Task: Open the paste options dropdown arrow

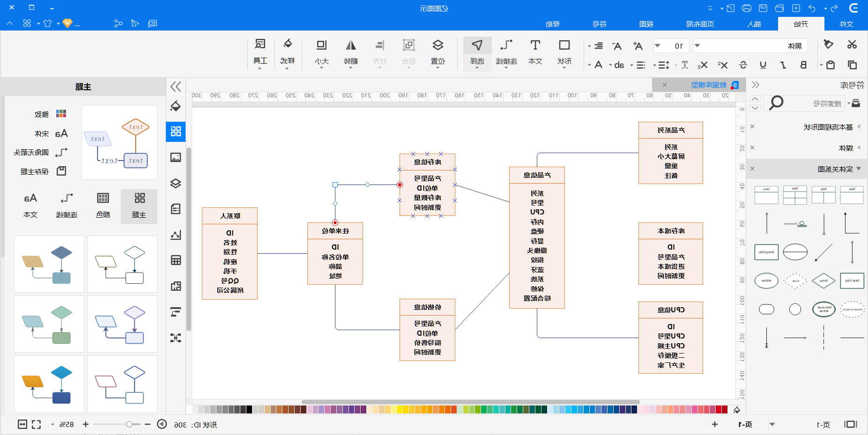Action: pos(821,65)
